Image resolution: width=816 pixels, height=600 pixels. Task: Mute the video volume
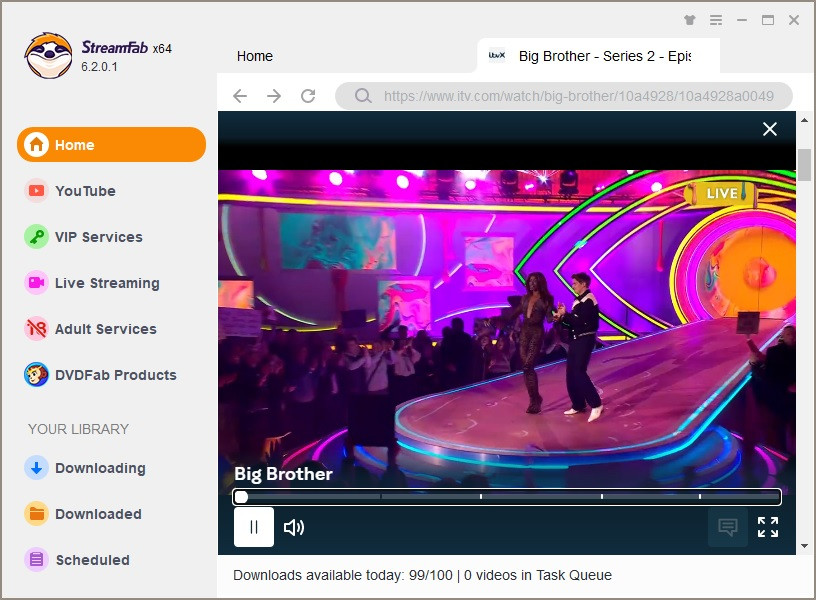pyautogui.click(x=294, y=527)
